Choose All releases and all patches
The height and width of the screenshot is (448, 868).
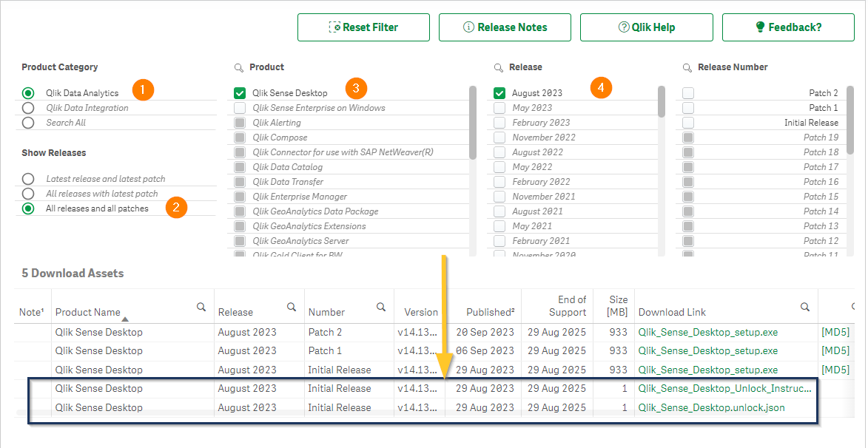click(28, 208)
